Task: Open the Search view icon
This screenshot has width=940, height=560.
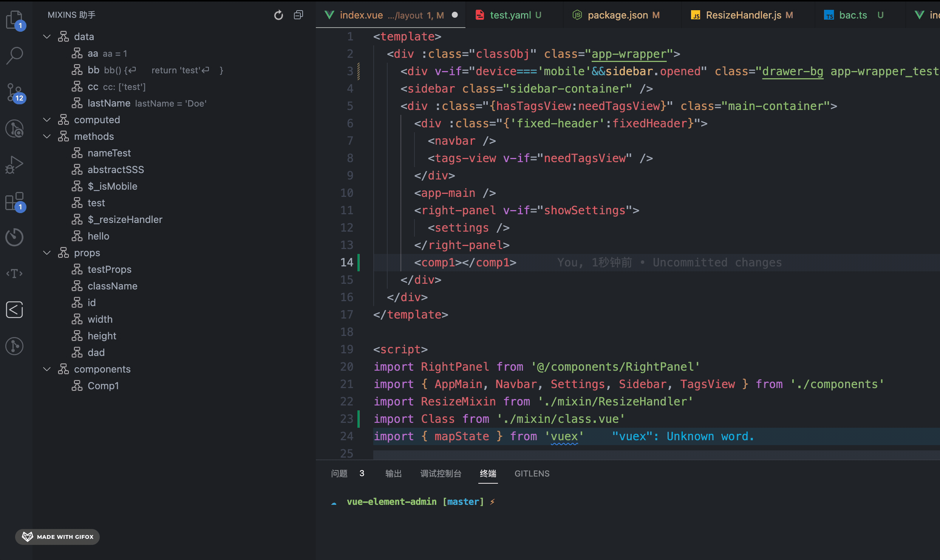Action: pyautogui.click(x=14, y=55)
